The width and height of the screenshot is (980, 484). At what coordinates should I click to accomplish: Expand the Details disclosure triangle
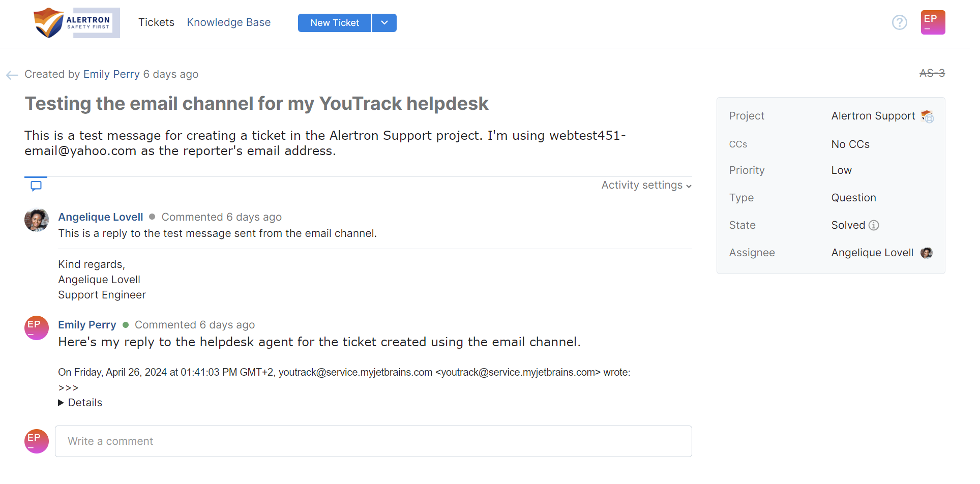pos(61,403)
